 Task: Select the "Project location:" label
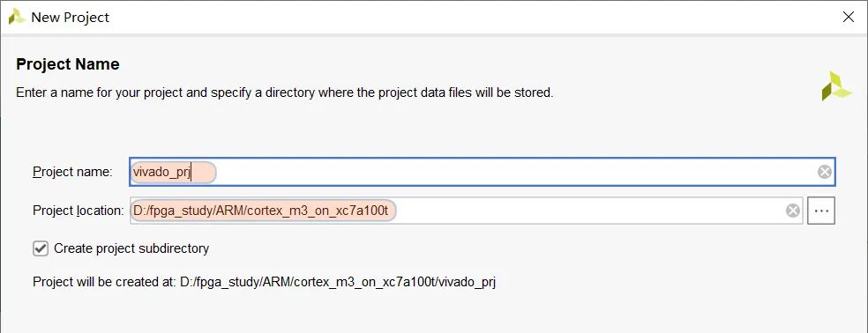(x=79, y=211)
